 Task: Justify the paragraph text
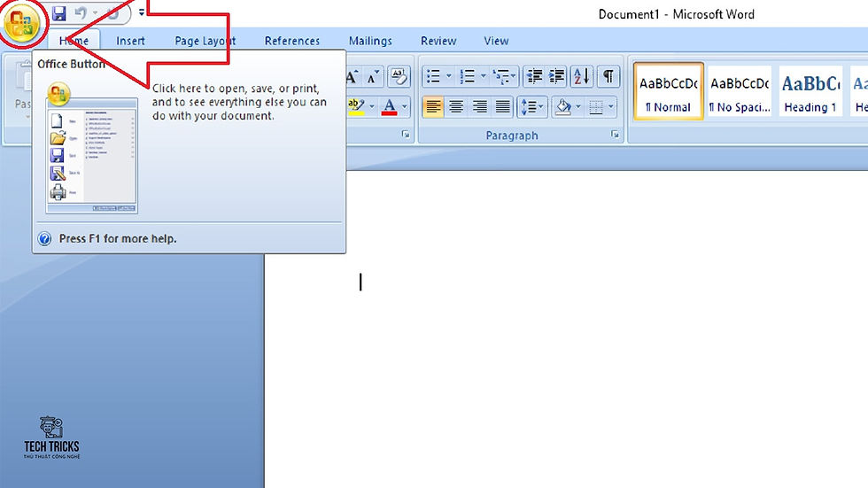pos(503,106)
